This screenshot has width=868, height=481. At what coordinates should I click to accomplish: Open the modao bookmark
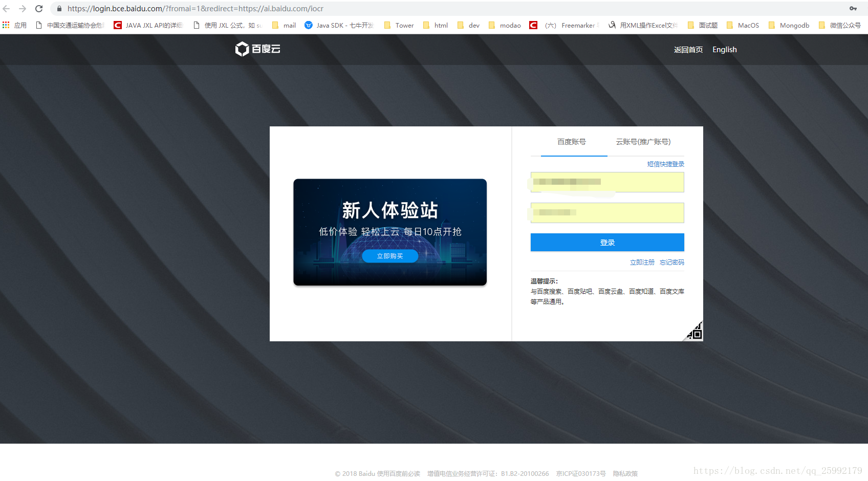click(510, 25)
